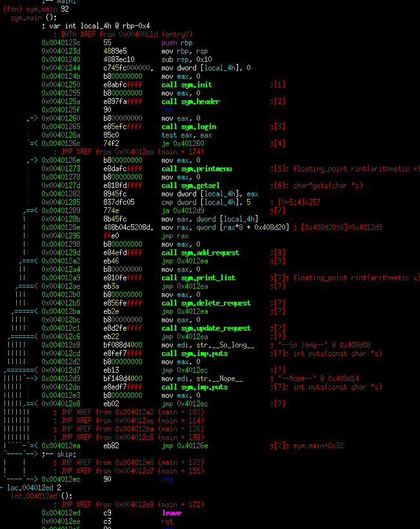Click address 0x004012d9
The image size is (420, 529).
[x=61, y=379]
